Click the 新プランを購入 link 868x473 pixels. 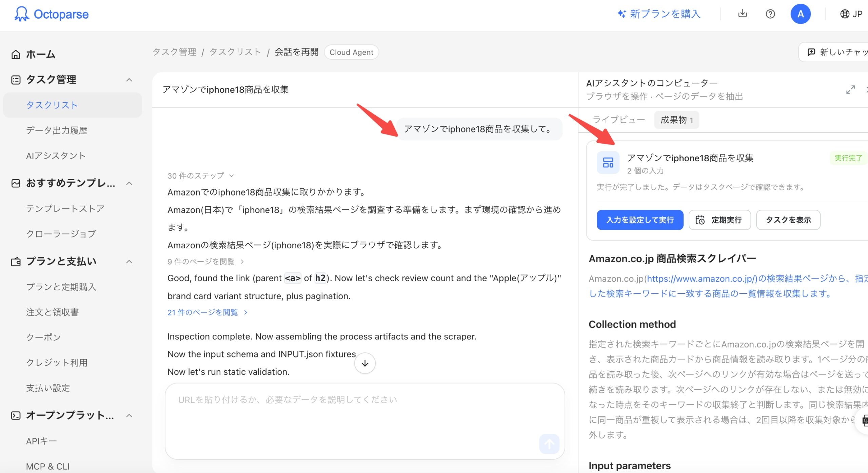point(659,14)
